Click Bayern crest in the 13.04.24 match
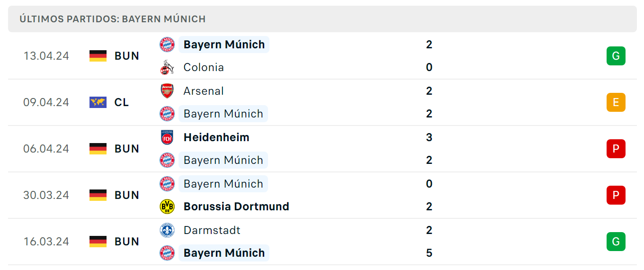This screenshot has width=644, height=270. tap(167, 45)
